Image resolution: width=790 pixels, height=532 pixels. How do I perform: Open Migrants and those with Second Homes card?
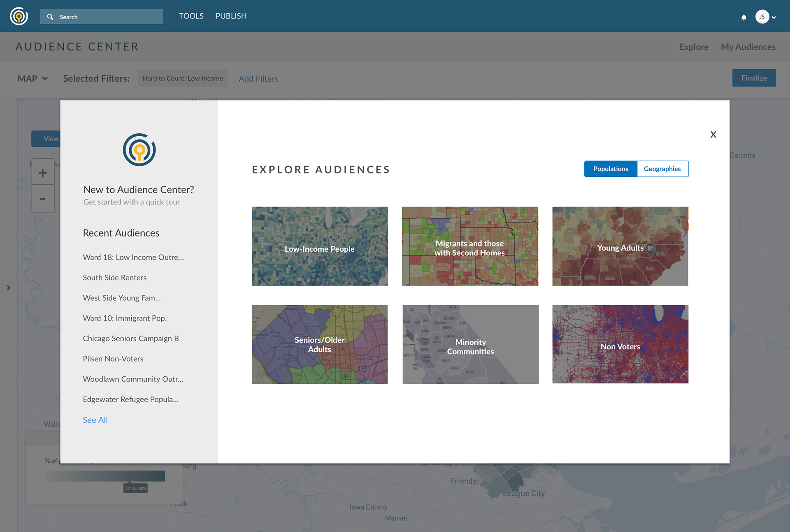point(470,246)
